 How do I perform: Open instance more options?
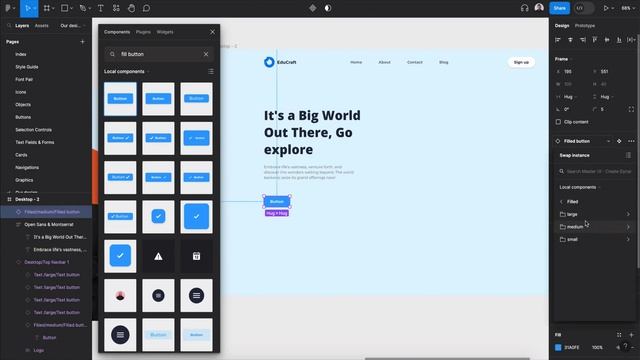tap(631, 141)
